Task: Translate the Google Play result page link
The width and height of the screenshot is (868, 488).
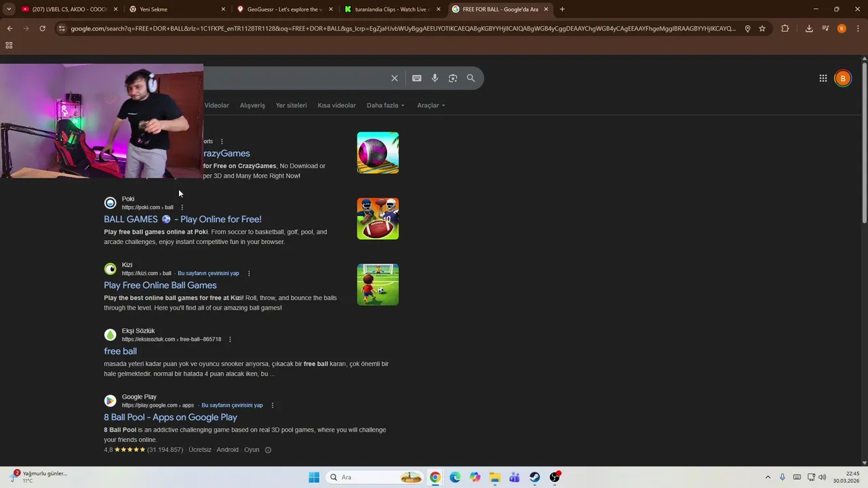Action: pos(232,405)
